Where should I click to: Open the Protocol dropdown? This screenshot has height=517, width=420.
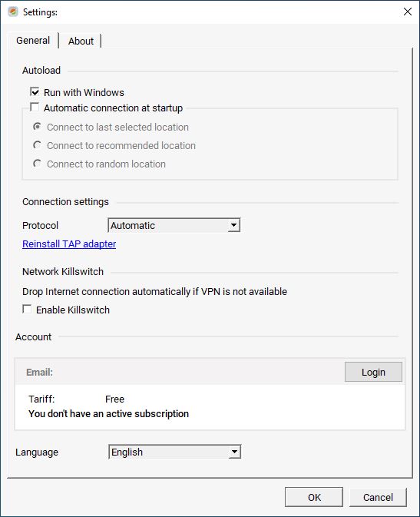[174, 225]
